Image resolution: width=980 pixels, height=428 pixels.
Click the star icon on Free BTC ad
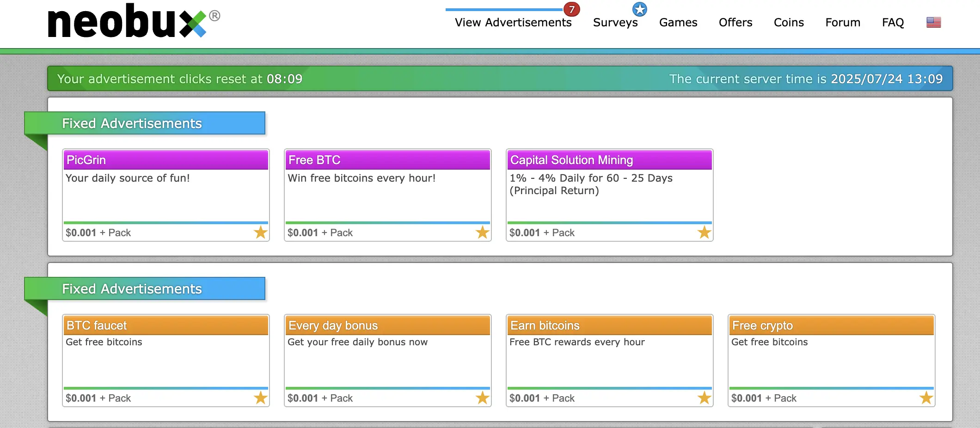483,232
